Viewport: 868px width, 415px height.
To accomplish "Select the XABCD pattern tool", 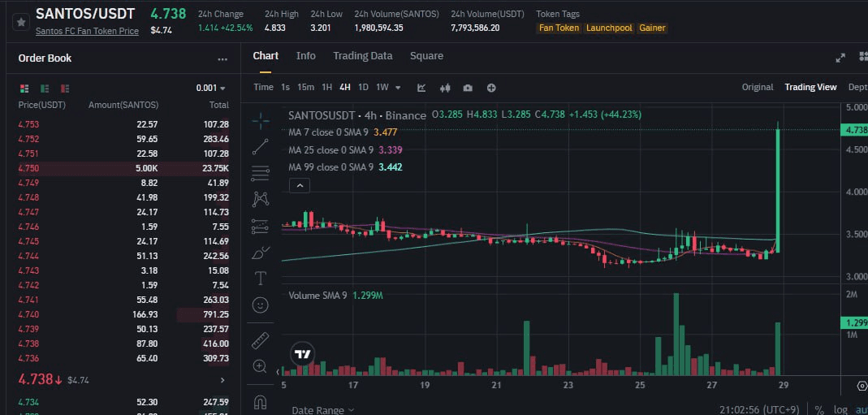I will click(260, 199).
